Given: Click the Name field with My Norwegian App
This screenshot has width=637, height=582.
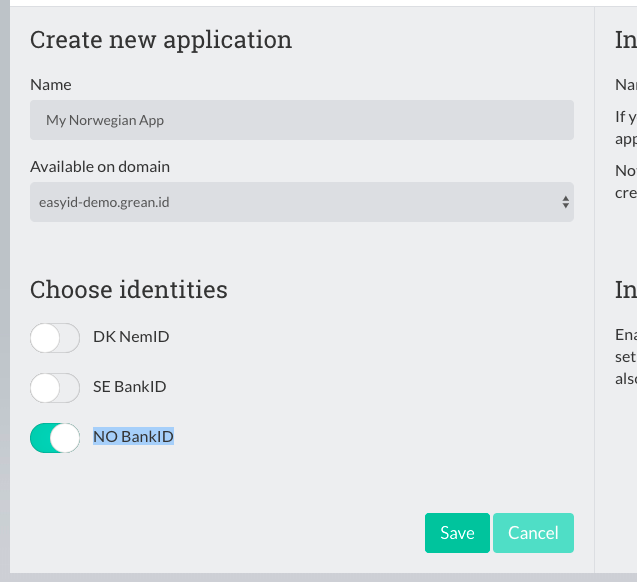Looking at the screenshot, I should 302,120.
